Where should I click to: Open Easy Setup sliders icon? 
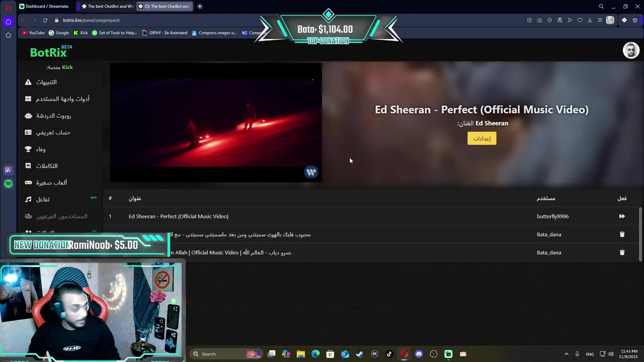tap(600, 20)
